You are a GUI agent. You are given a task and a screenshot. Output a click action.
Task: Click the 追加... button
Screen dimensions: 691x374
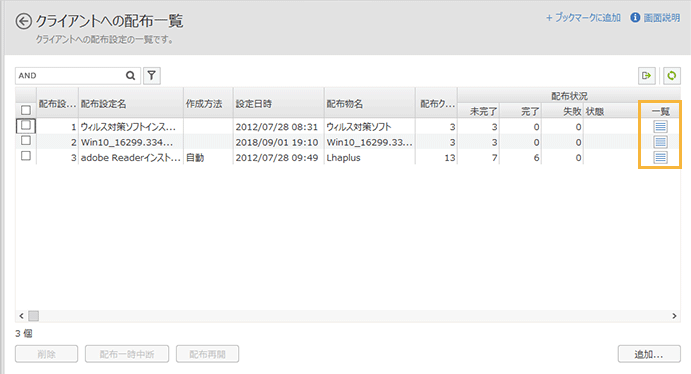(649, 354)
